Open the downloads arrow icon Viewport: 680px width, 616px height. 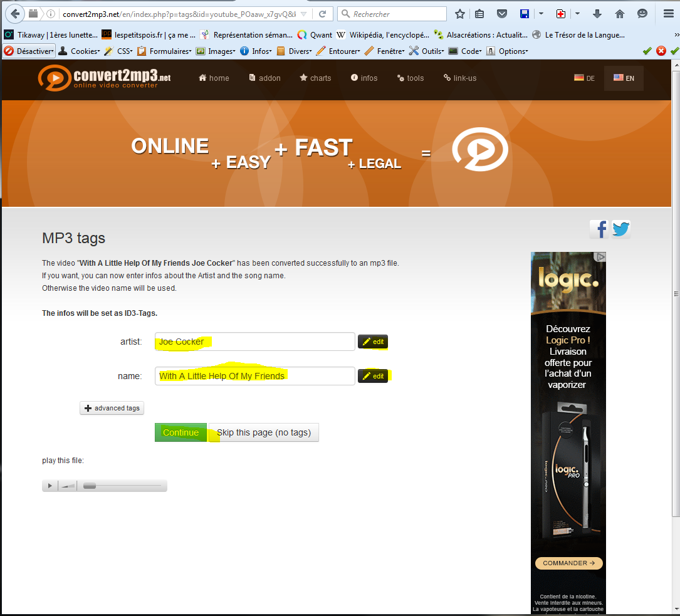[x=597, y=14]
